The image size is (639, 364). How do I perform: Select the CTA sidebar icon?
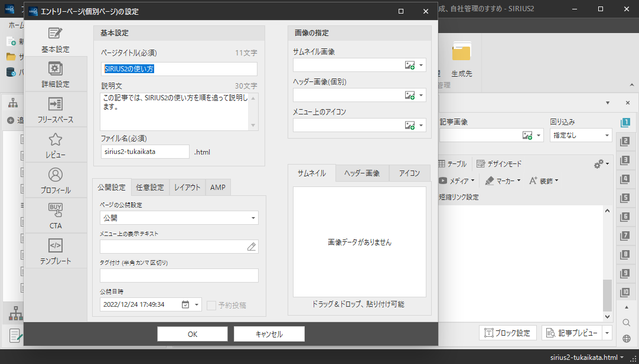pyautogui.click(x=55, y=217)
